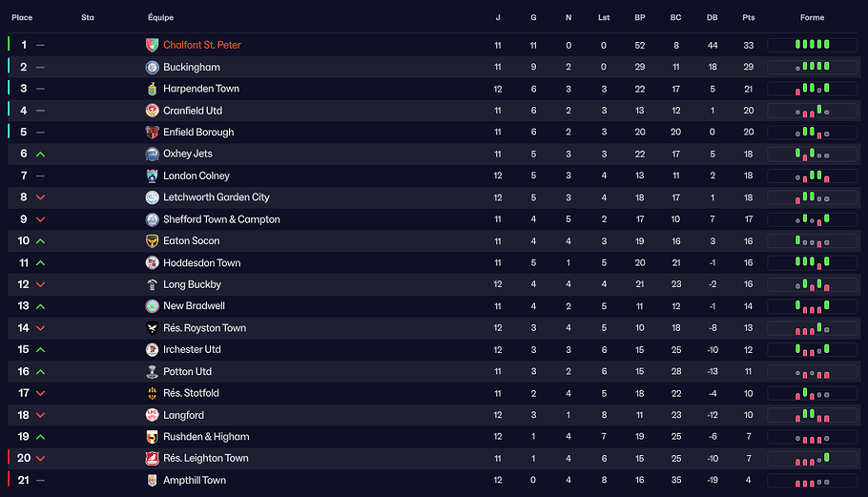Image resolution: width=868 pixels, height=497 pixels.
Task: Click Buckingham's form guide bars
Action: pyautogui.click(x=812, y=67)
